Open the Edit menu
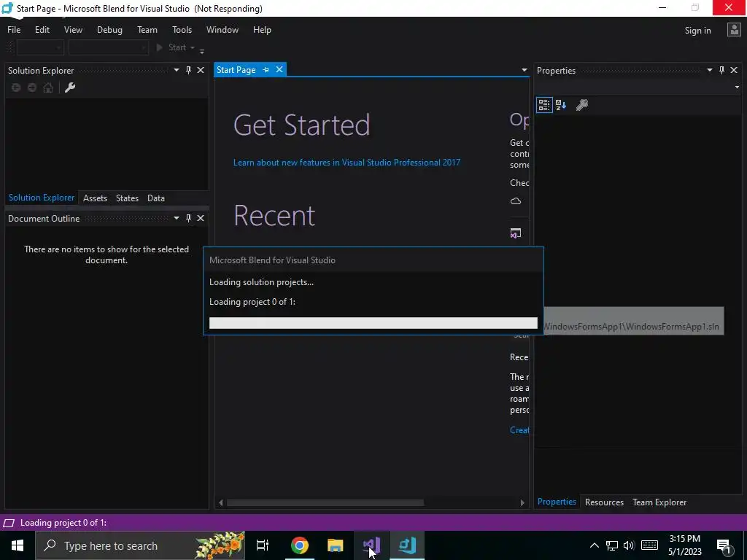The image size is (747, 560). [42, 29]
